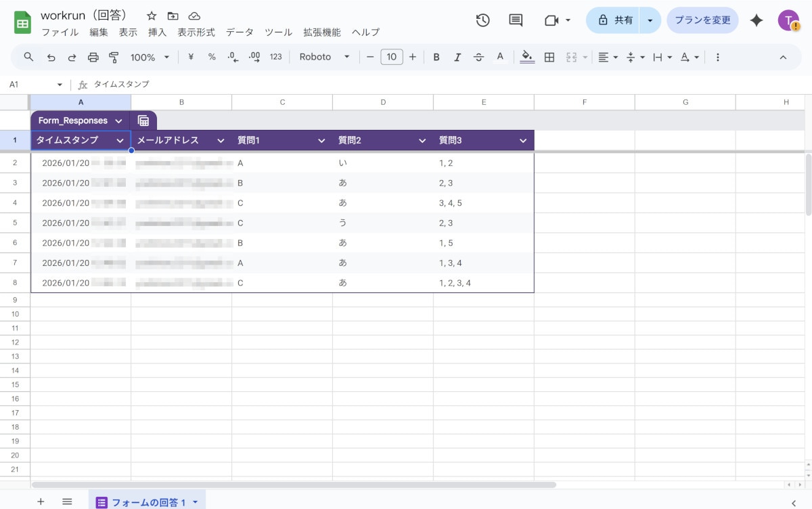
Task: Toggle bold formatting in the toolbar
Action: tap(436, 57)
